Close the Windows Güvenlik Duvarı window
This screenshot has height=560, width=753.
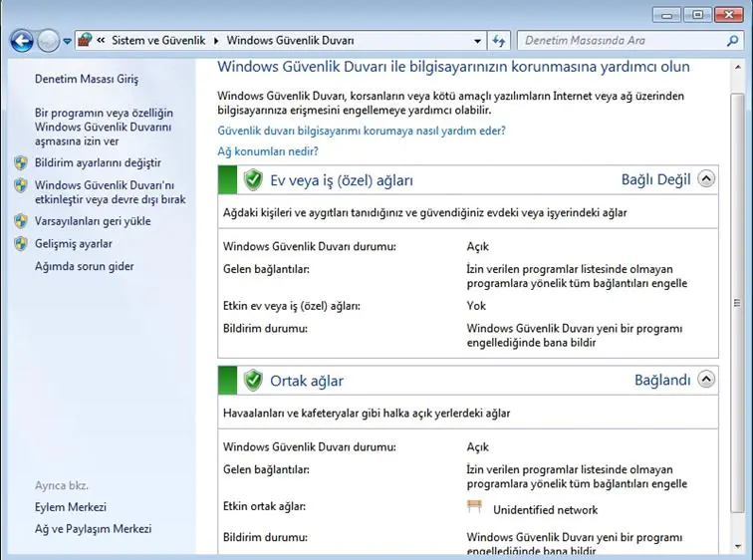(728, 15)
